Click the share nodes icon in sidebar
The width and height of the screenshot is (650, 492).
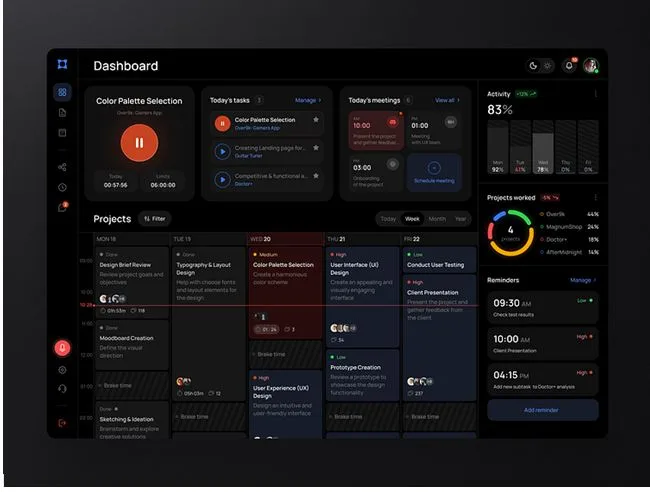point(62,167)
